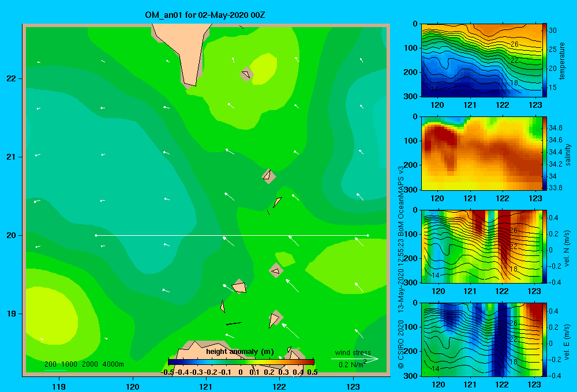The width and height of the screenshot is (577, 392).
Task: Click the wind stress reference arrow
Action: tap(355, 359)
